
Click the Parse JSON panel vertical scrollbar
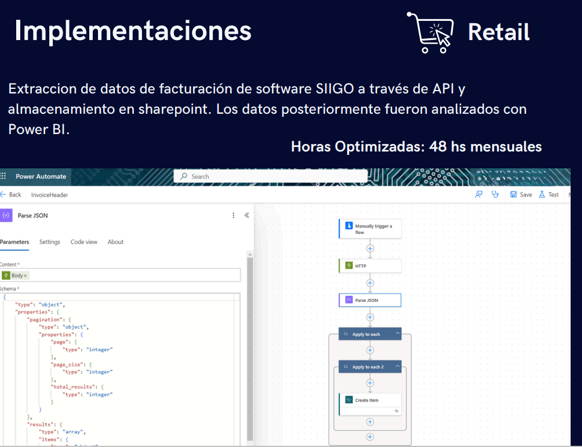[250, 349]
